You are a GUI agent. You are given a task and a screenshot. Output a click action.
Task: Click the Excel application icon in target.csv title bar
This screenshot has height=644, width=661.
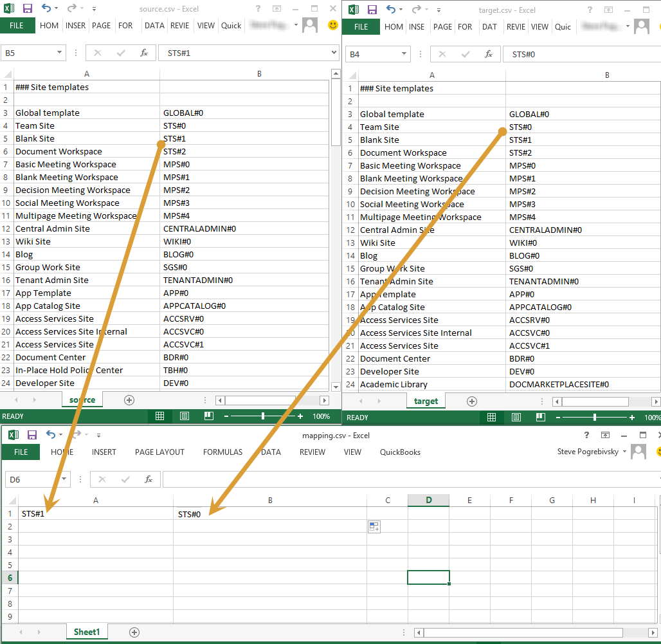[x=353, y=10]
